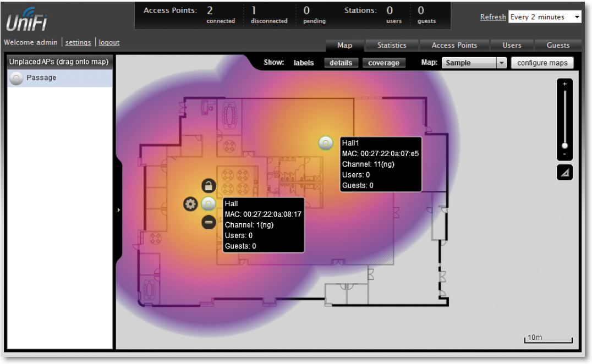Click the configure maps button
The height and width of the screenshot is (364, 592).
(542, 63)
